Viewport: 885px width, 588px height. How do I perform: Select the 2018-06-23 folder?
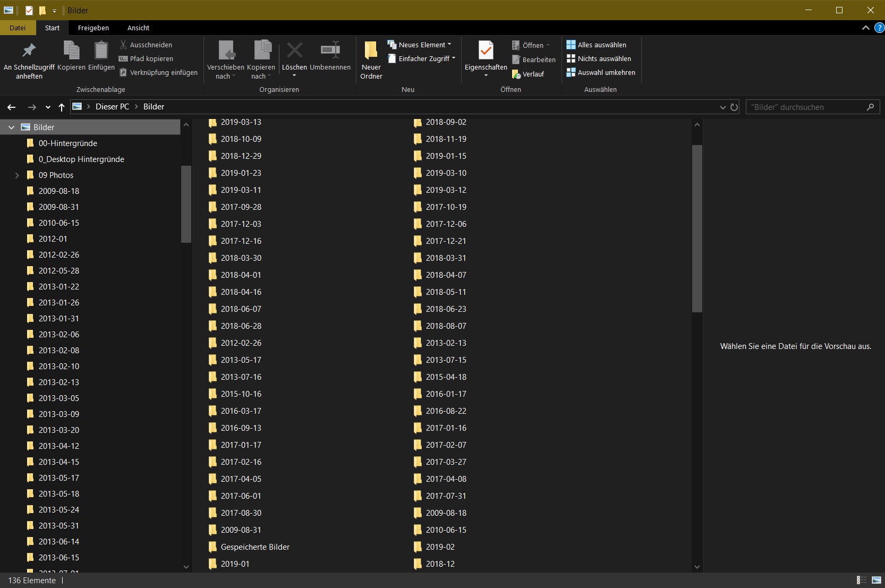(440, 309)
